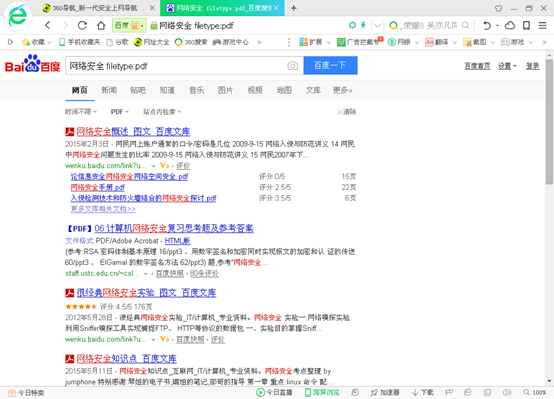554x399 pixels.
Task: Open 更多文库相关文档>> link
Action: tap(103, 209)
